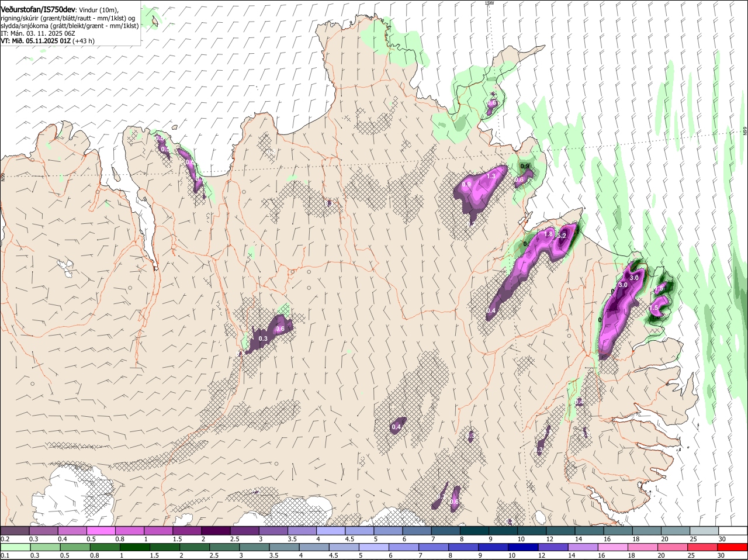
Task: Click the '30' label in the top legend row
Action: [x=722, y=538]
